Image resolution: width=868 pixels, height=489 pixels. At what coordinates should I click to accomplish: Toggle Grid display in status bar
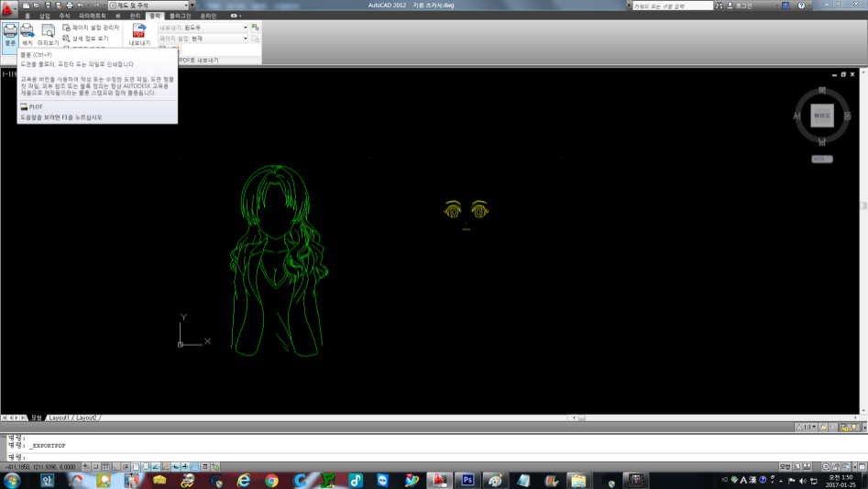tap(105, 467)
